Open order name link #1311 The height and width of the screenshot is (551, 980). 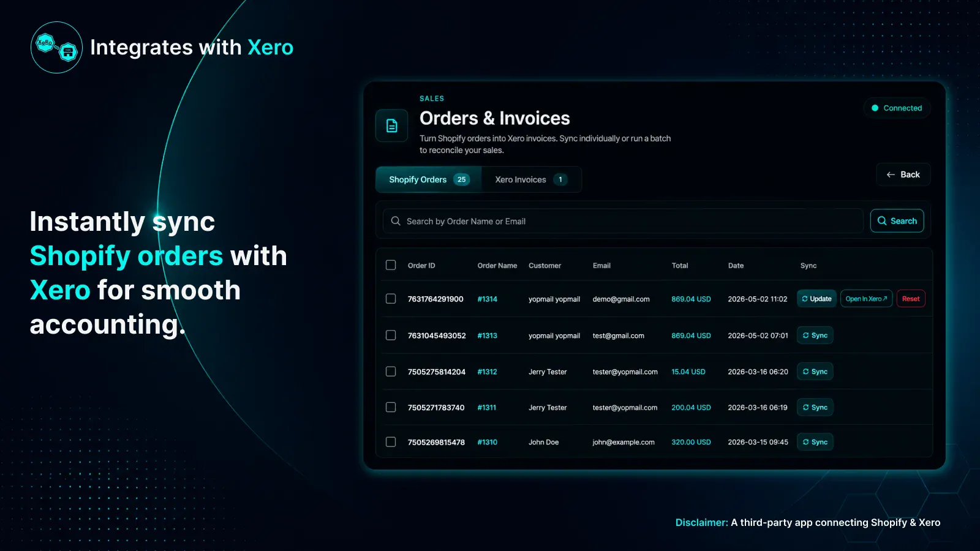(x=487, y=408)
